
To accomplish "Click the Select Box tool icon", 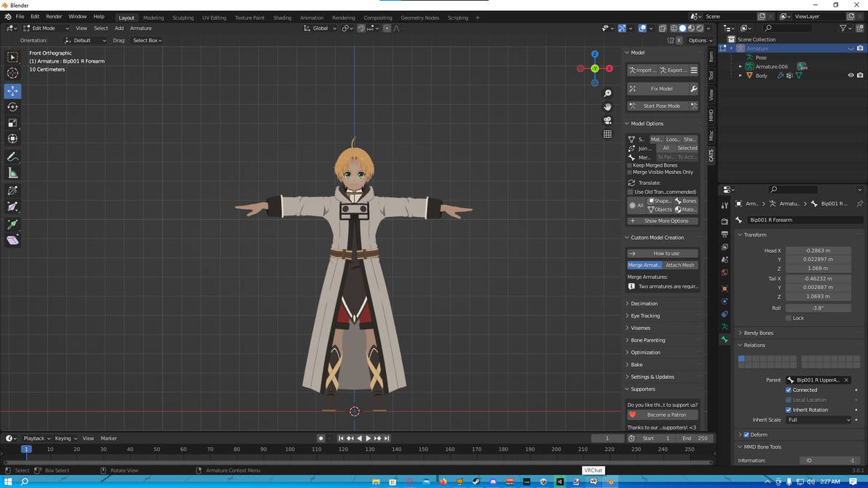I will (x=12, y=58).
